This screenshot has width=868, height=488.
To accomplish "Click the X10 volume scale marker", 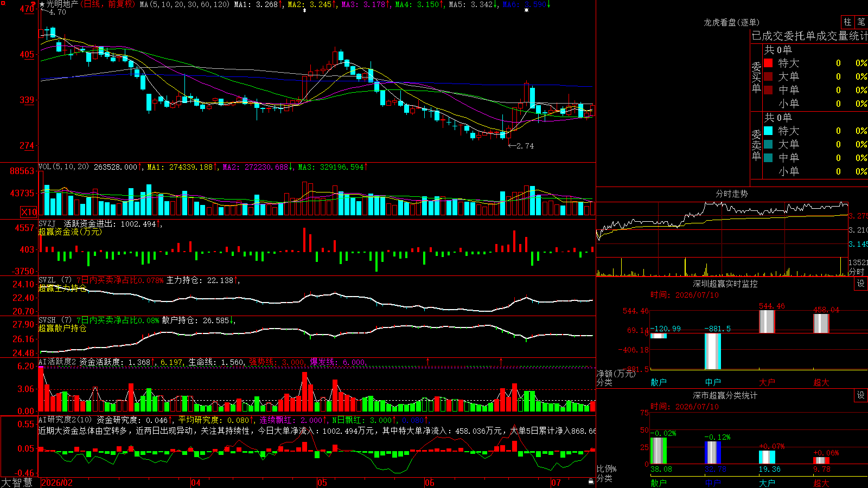I will point(29,212).
